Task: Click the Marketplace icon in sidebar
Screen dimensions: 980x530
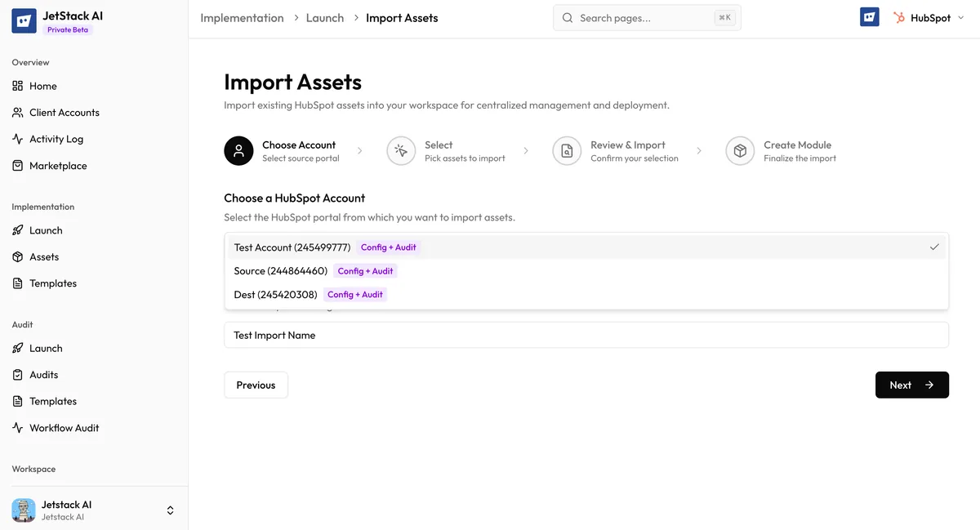Action: (17, 165)
